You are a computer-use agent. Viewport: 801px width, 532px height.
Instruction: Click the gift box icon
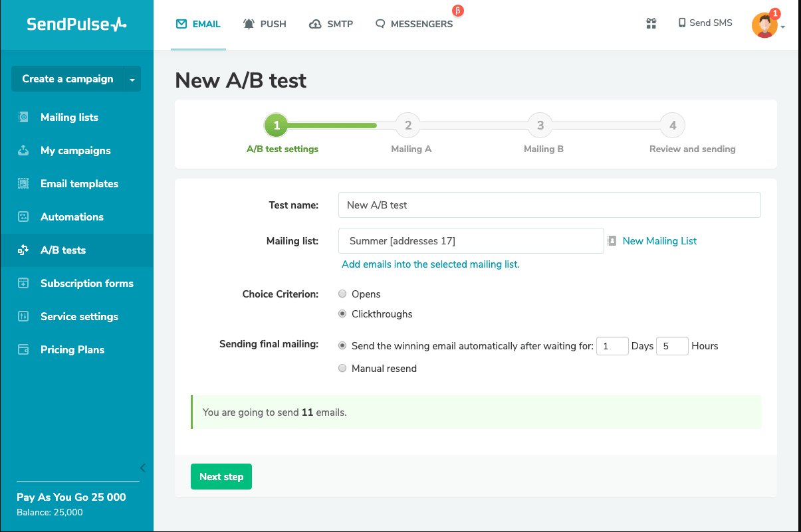(x=651, y=23)
